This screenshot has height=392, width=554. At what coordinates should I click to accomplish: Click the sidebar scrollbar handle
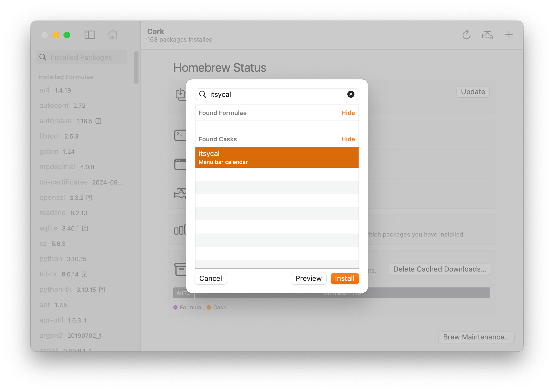coord(136,67)
